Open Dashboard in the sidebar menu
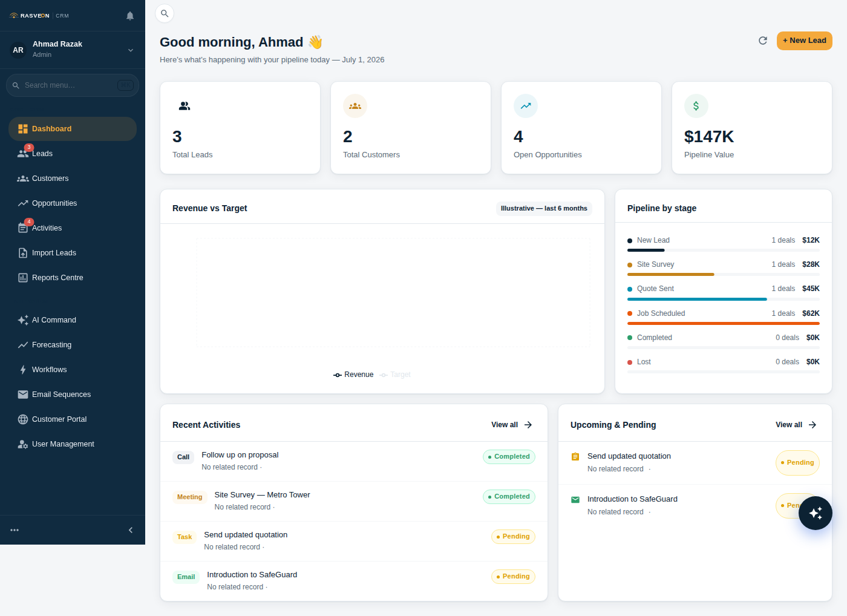Screen dimensions: 847x616 pos(73,129)
